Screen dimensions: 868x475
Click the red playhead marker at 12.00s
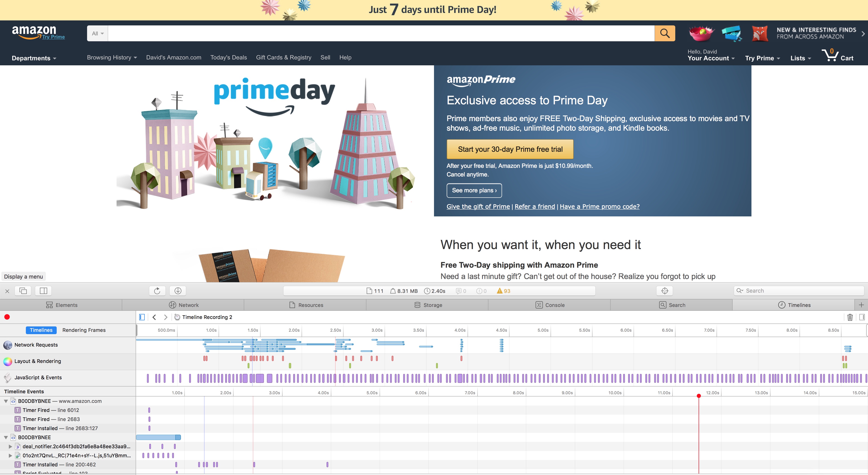point(699,396)
